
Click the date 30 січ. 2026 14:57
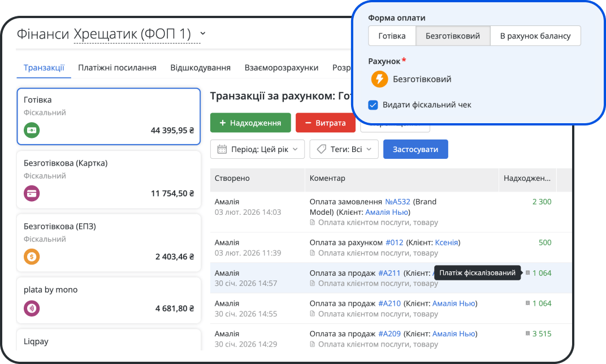[246, 283]
